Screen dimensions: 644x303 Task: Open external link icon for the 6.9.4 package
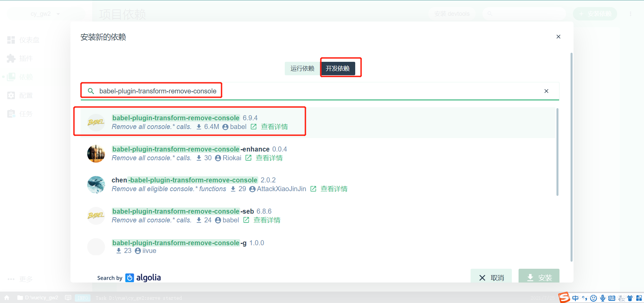[x=254, y=127]
